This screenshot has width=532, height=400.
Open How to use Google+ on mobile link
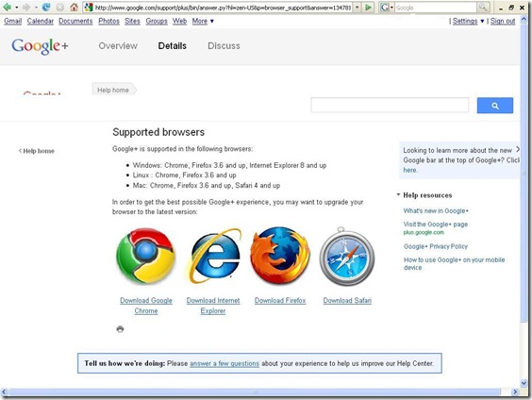tap(454, 263)
